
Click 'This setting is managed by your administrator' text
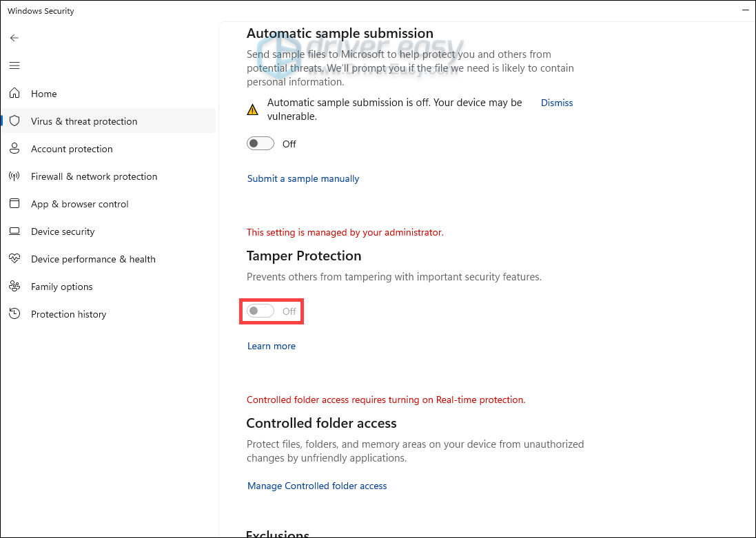[x=345, y=232]
